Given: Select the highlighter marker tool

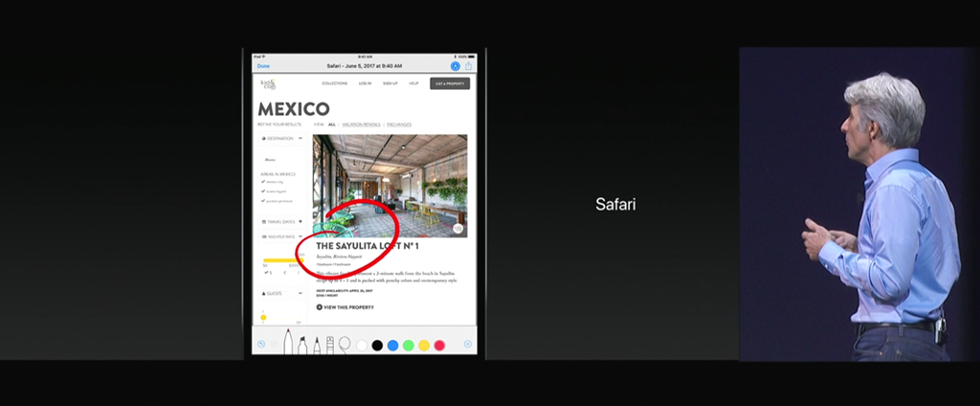Looking at the screenshot, I should [x=302, y=345].
